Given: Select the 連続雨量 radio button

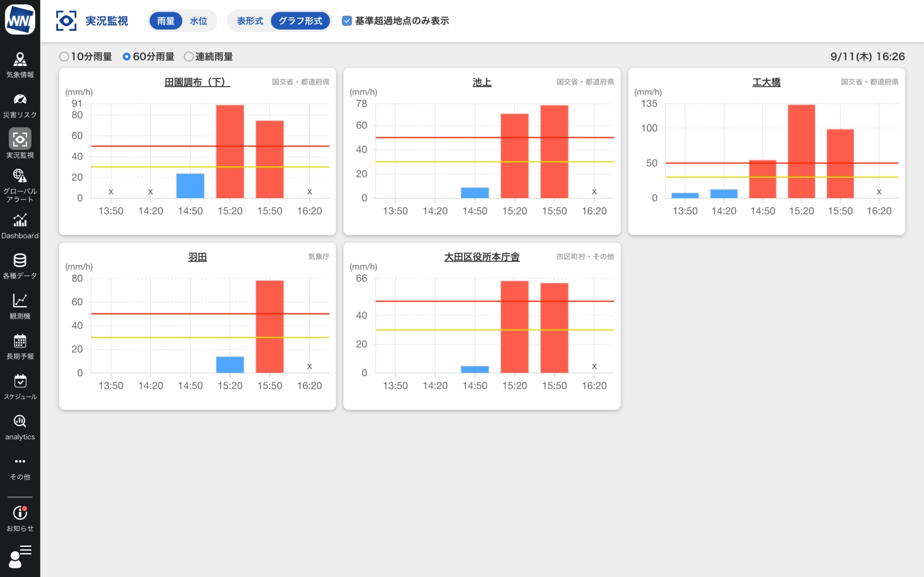Looking at the screenshot, I should click(188, 57).
